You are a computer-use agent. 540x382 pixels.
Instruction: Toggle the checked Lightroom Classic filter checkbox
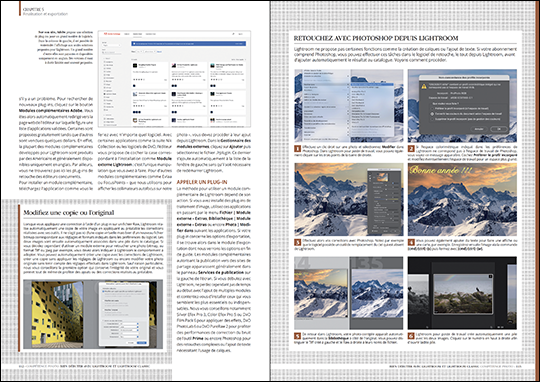(104, 94)
